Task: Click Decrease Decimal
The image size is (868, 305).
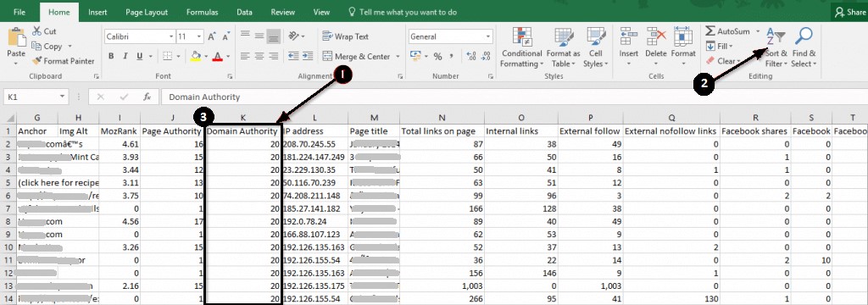Action: (486, 57)
